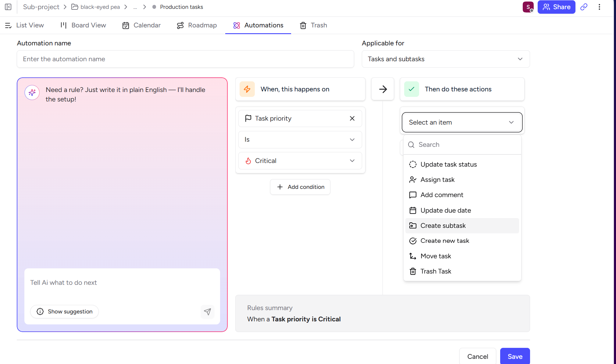
Task: Open the three-dot more options menu
Action: 599,7
